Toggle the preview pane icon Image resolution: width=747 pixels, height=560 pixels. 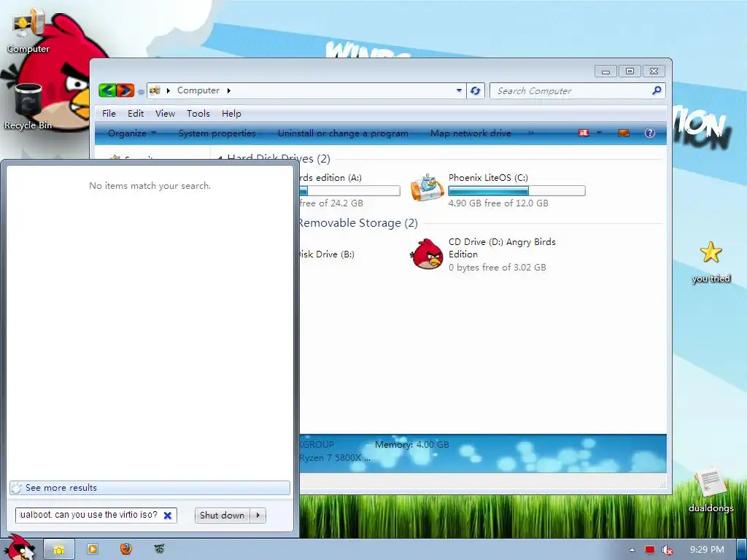pos(624,133)
